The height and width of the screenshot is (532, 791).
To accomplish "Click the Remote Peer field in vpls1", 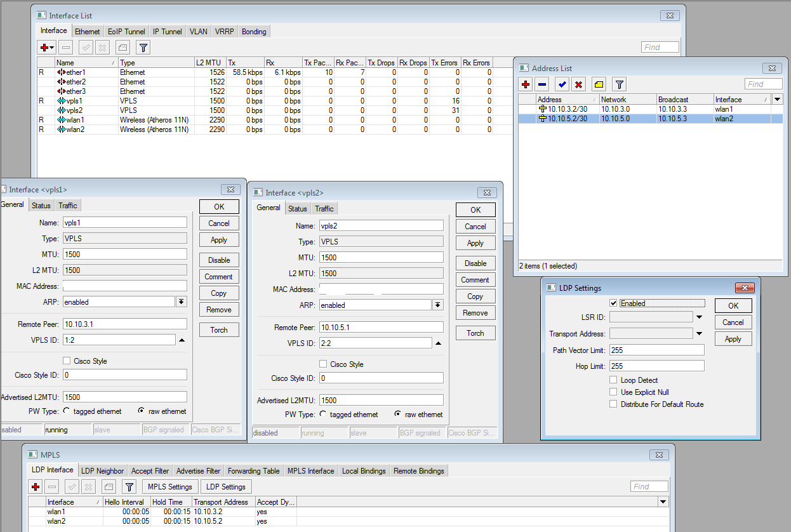I will click(125, 324).
